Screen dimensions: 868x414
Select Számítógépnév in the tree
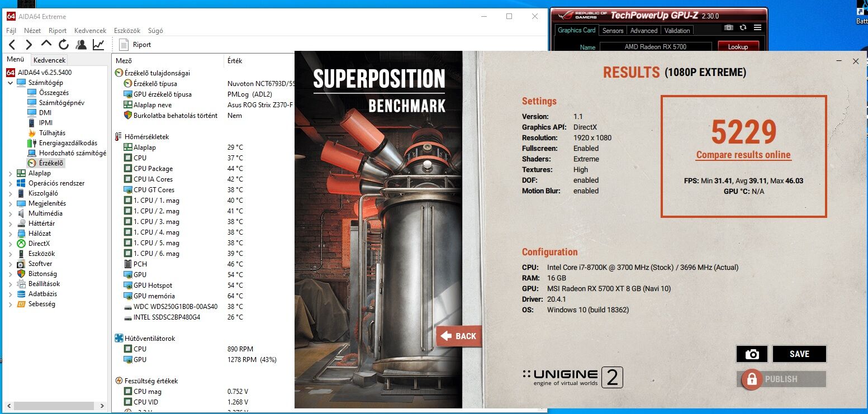click(61, 103)
